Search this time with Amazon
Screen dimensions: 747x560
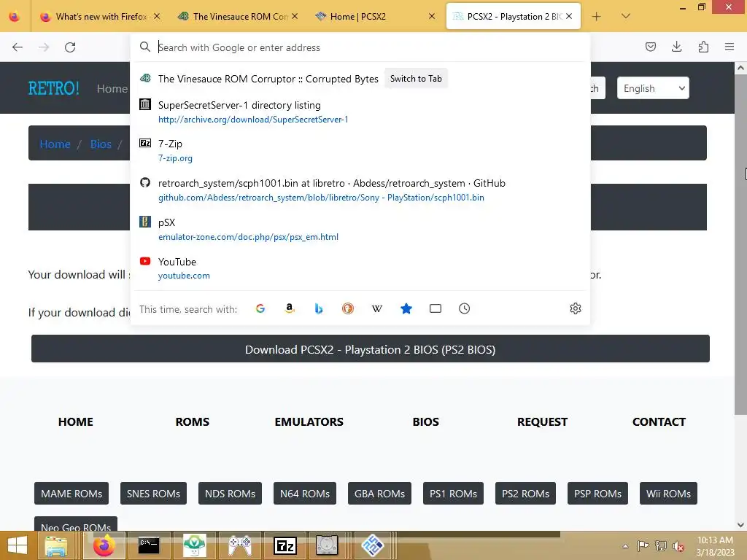(289, 308)
